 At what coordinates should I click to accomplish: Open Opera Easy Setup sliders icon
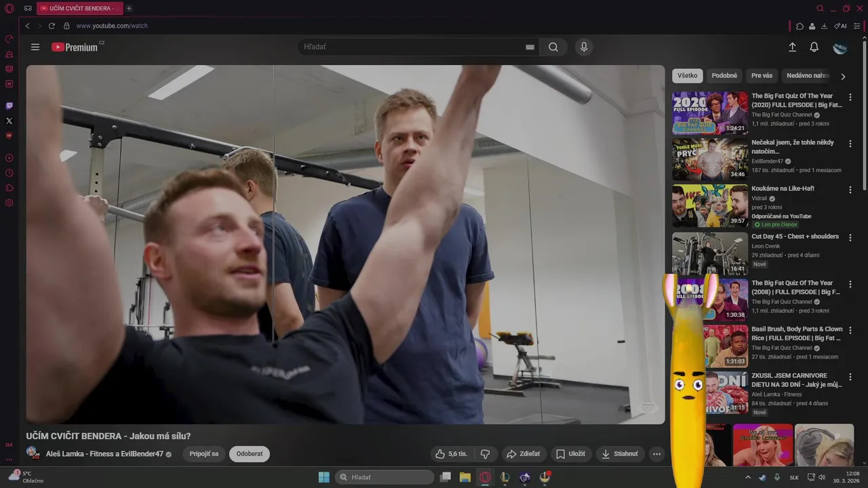coord(857,26)
